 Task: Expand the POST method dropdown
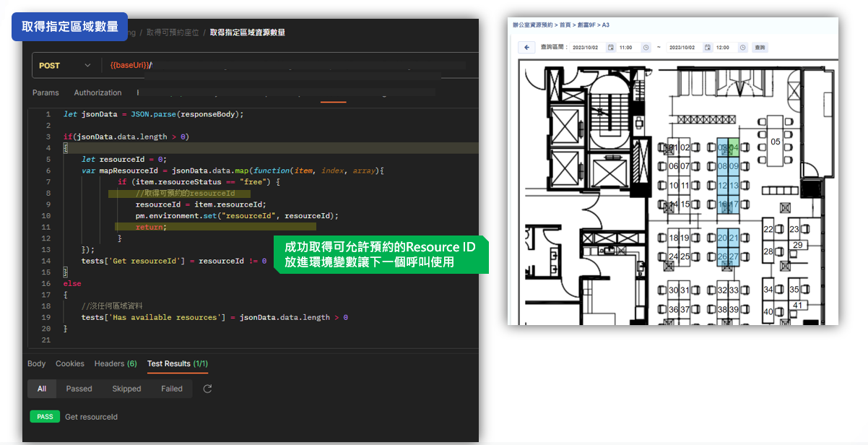point(87,66)
